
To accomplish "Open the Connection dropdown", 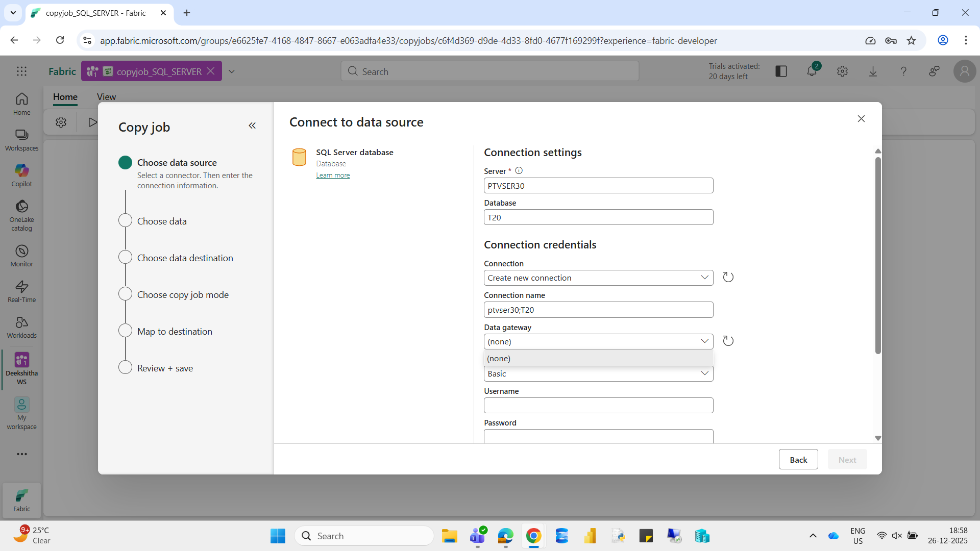I will pyautogui.click(x=598, y=278).
